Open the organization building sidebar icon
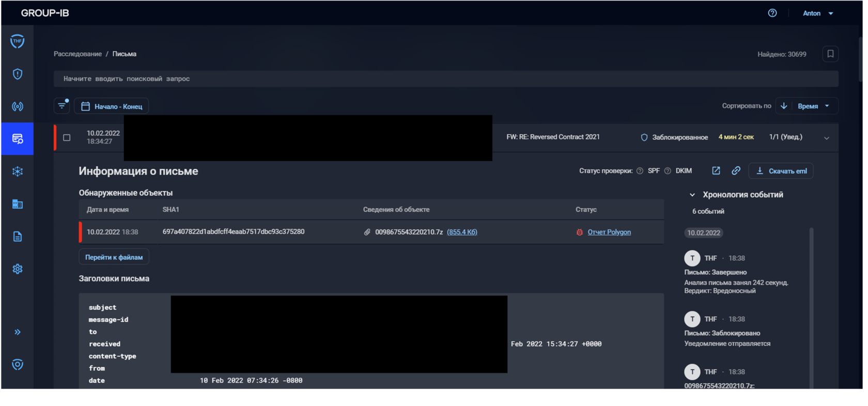This screenshot has width=868, height=406. (18, 204)
